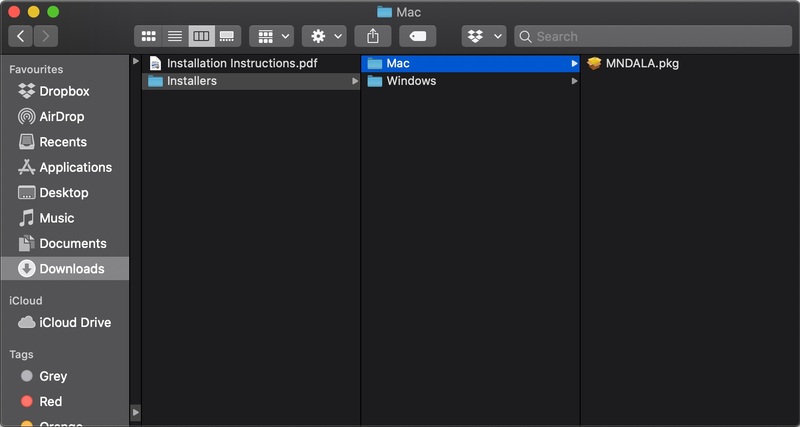This screenshot has height=427, width=800.
Task: Click the MNDALA.pkg package icon
Action: pos(594,63)
